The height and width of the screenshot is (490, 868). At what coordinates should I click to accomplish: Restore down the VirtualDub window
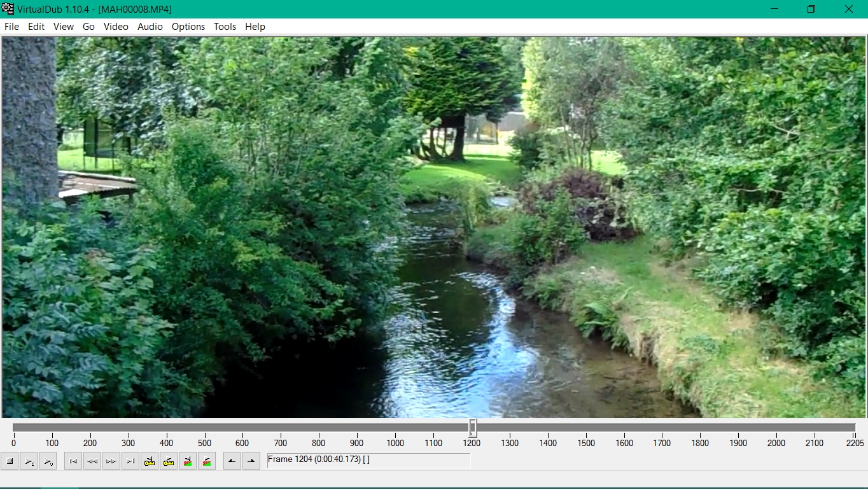click(811, 9)
